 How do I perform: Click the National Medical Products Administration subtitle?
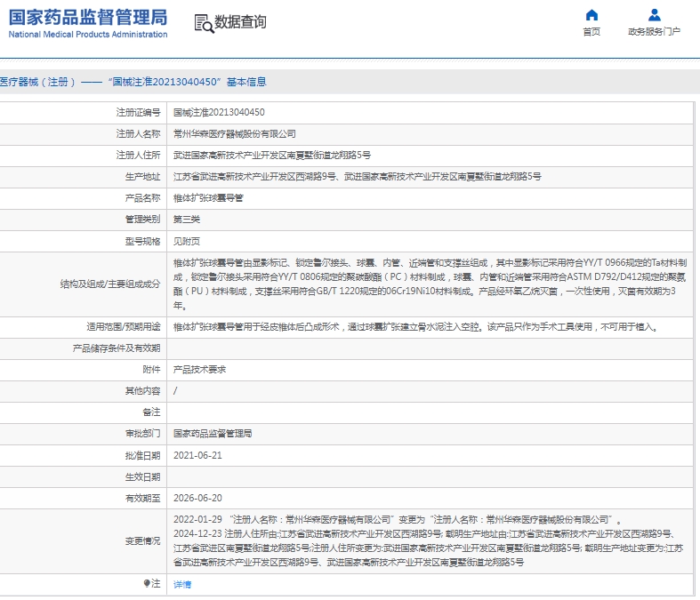click(x=88, y=35)
